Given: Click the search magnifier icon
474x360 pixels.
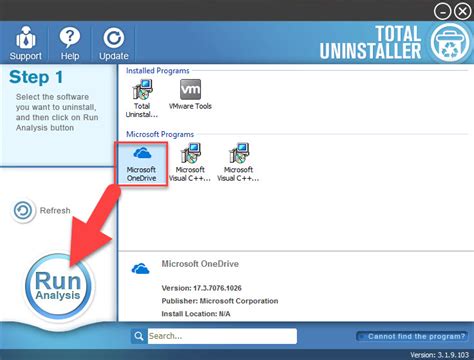Looking at the screenshot, I should click(139, 336).
